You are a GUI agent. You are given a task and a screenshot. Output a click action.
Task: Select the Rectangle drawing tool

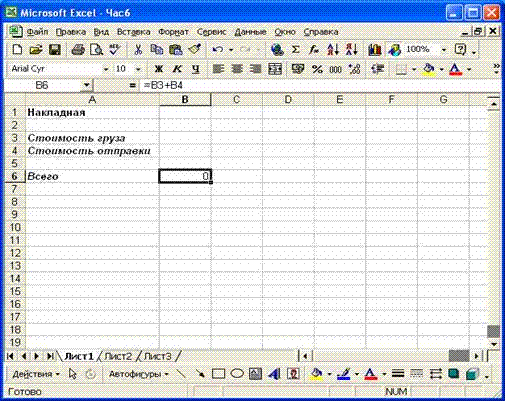point(218,374)
